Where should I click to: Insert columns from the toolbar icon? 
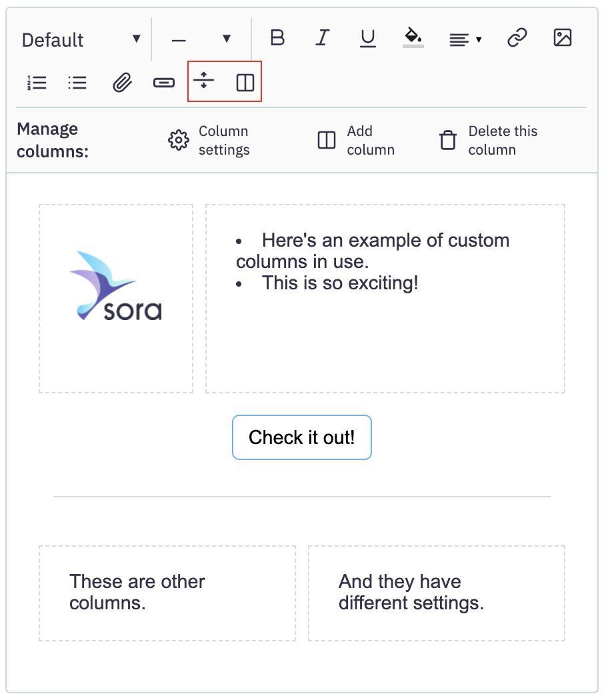[245, 83]
